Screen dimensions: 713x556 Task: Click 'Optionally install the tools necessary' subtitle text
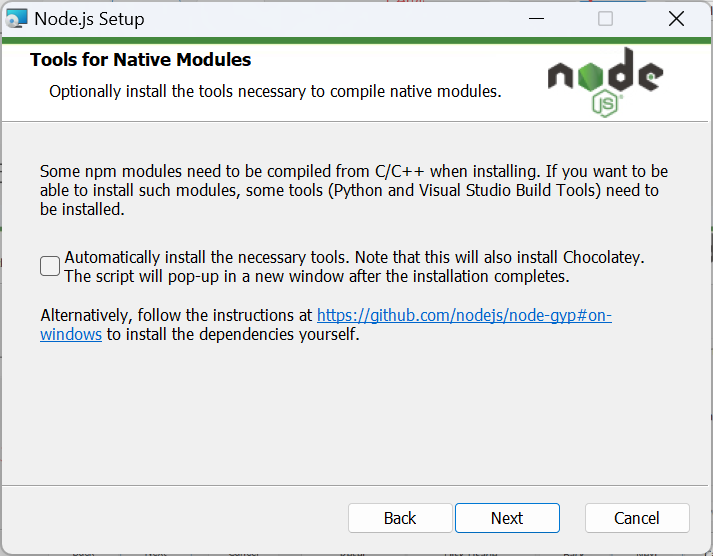coord(275,91)
